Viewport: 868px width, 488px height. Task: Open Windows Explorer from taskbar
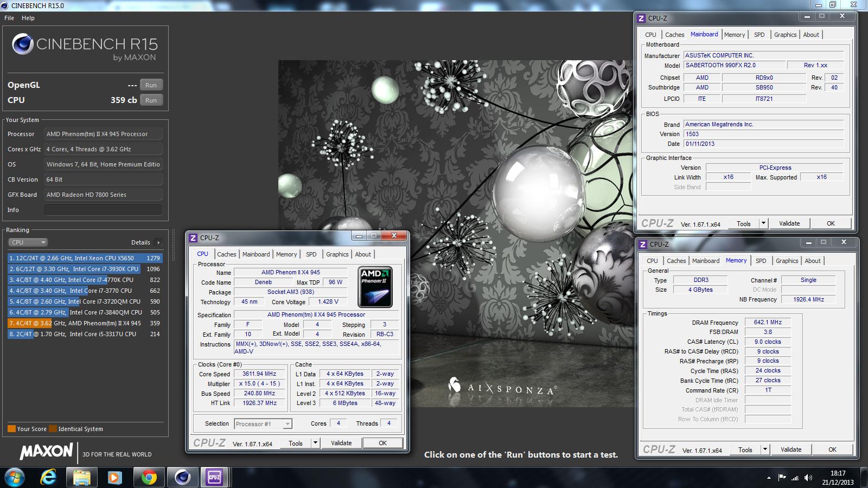click(x=82, y=477)
